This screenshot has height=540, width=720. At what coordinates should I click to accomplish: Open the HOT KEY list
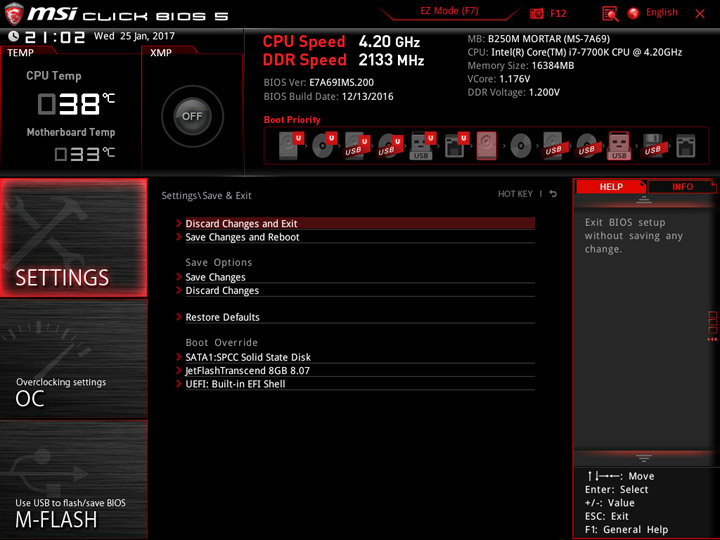[x=515, y=194]
